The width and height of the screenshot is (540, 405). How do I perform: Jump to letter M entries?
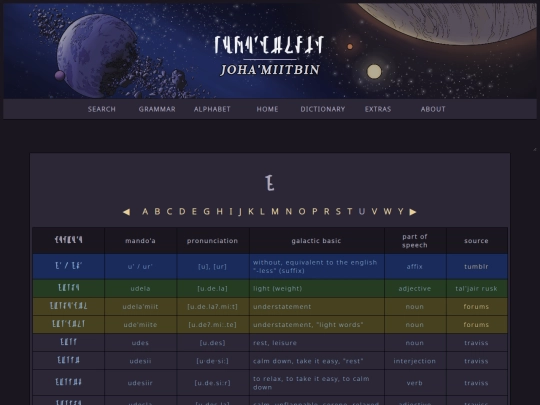pos(275,211)
